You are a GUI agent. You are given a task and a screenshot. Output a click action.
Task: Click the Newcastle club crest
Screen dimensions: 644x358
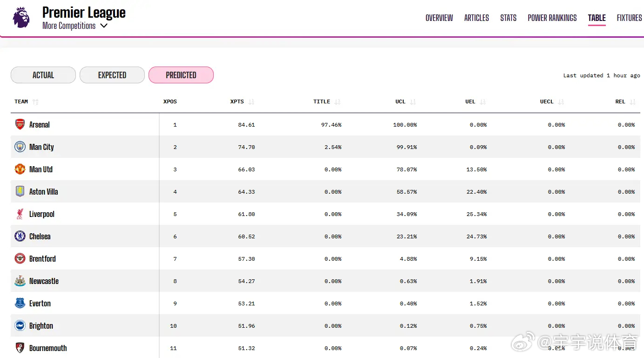pyautogui.click(x=20, y=281)
